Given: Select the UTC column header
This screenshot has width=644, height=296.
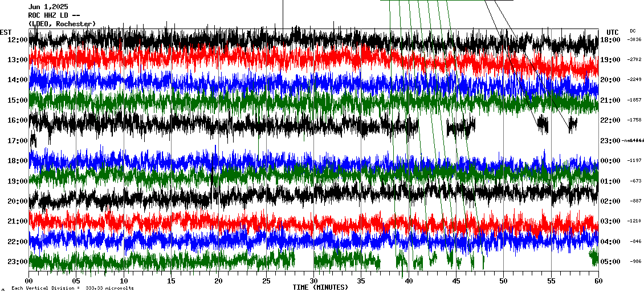Looking at the screenshot, I should 612,32.
